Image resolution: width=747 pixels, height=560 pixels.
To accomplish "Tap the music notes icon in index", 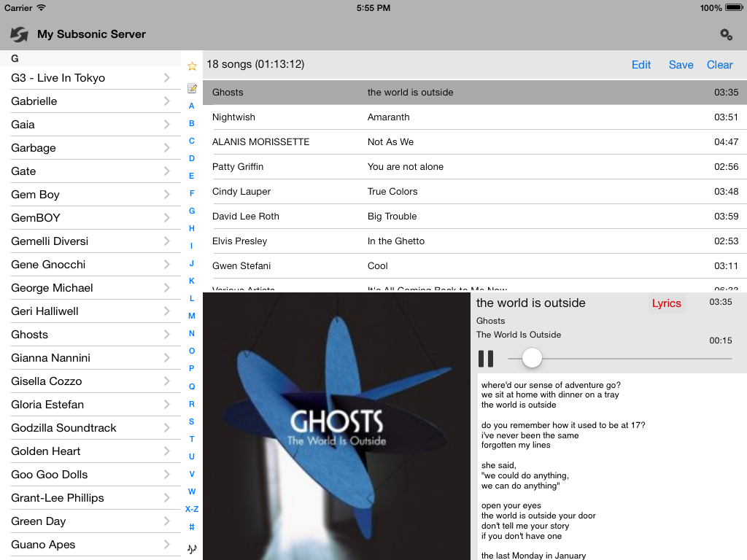I will [192, 548].
